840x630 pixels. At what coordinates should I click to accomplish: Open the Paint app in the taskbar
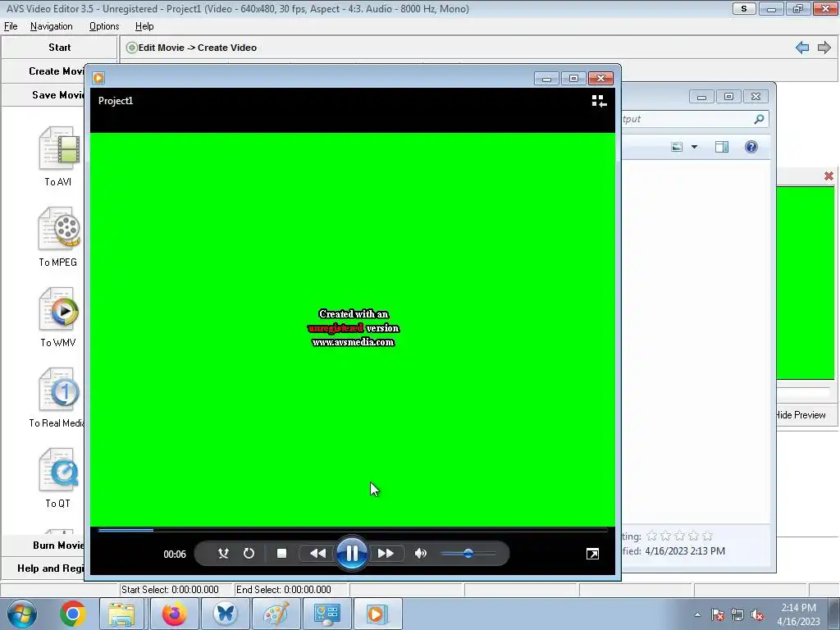click(x=276, y=614)
